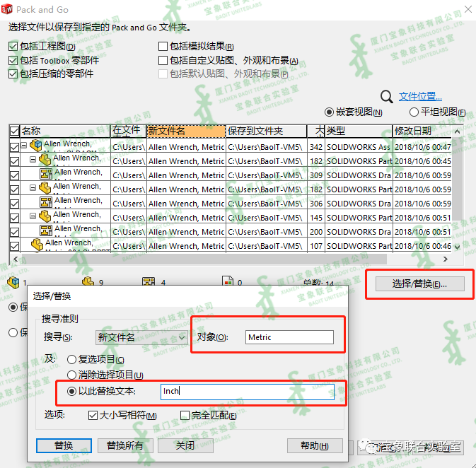Click the 2018/10/6 00:46 date cell
The height and width of the screenshot is (468, 476).
(422, 246)
